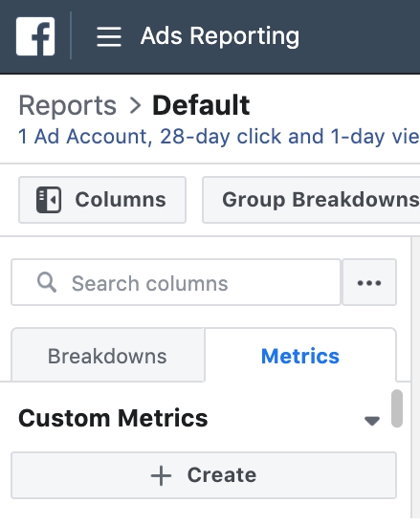Click the Custom Metrics section heading
The width and height of the screenshot is (420, 525).
pyautogui.click(x=113, y=419)
